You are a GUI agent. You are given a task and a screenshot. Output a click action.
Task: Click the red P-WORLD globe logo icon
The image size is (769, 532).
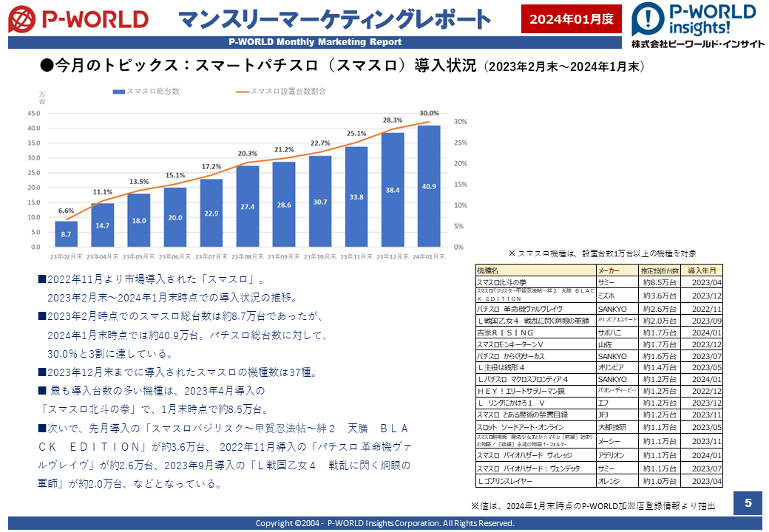click(x=21, y=19)
